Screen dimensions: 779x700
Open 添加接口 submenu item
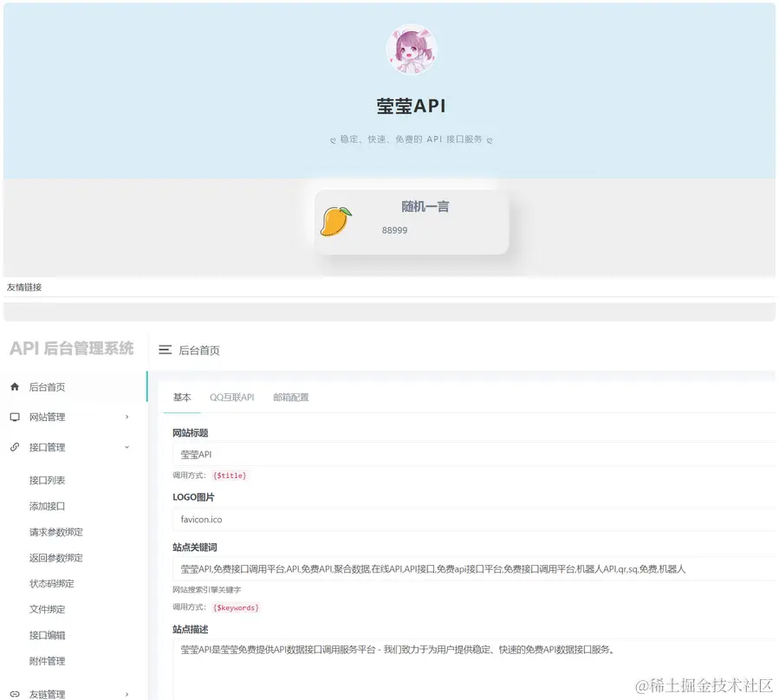click(47, 506)
